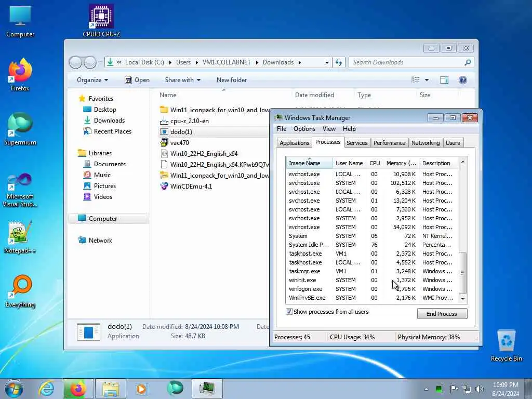Sort files by the Date modified column
This screenshot has width=532, height=399.
click(x=314, y=96)
